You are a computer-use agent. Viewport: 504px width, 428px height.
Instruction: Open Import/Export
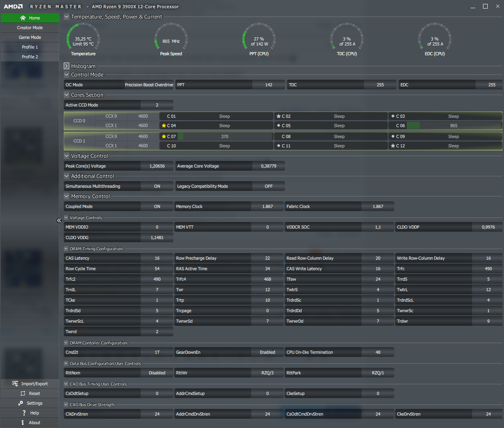pos(30,384)
